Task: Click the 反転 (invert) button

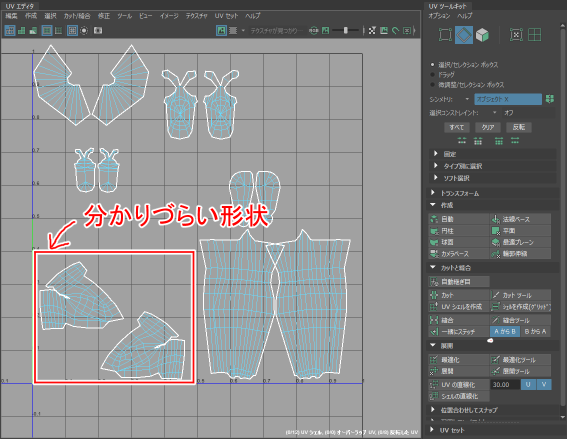Action: click(x=519, y=127)
